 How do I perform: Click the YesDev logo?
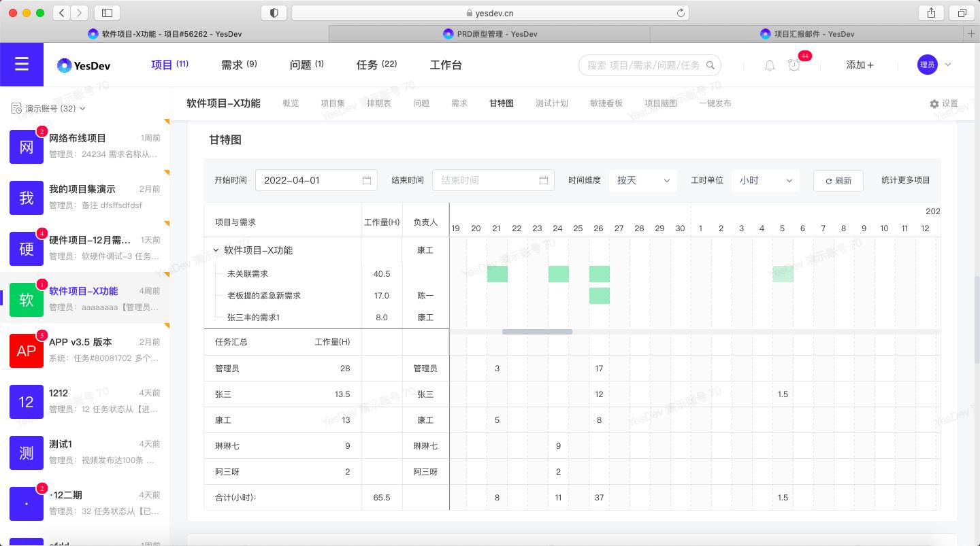point(83,65)
